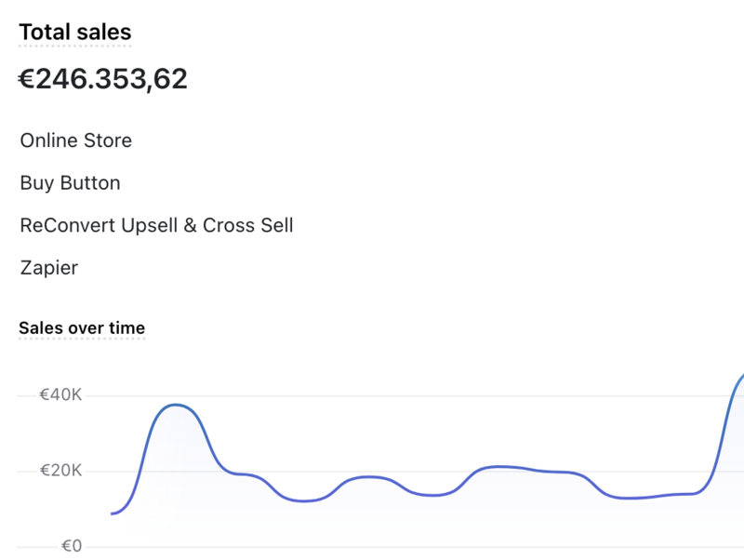Click the dotted underline below Total sales

point(75,46)
